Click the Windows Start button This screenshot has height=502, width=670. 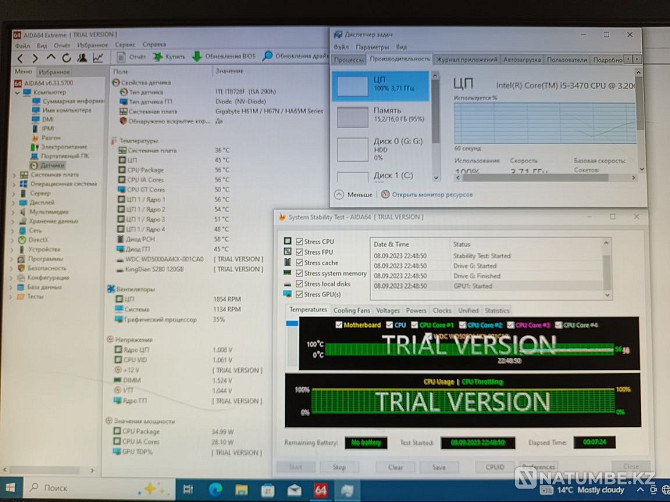[10, 488]
